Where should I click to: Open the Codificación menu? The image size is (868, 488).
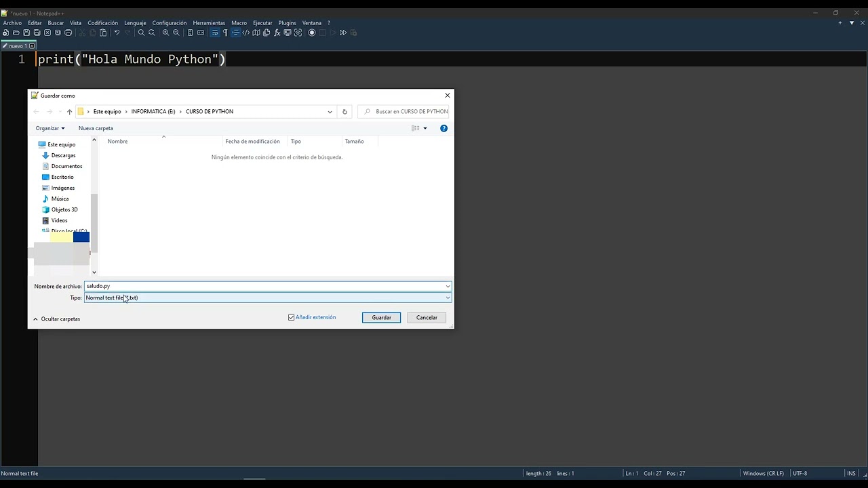coord(102,23)
